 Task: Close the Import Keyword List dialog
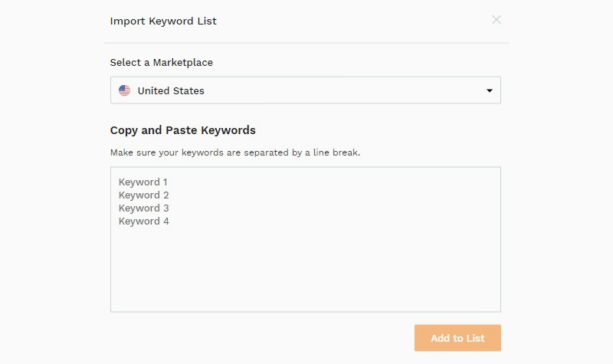(x=497, y=20)
